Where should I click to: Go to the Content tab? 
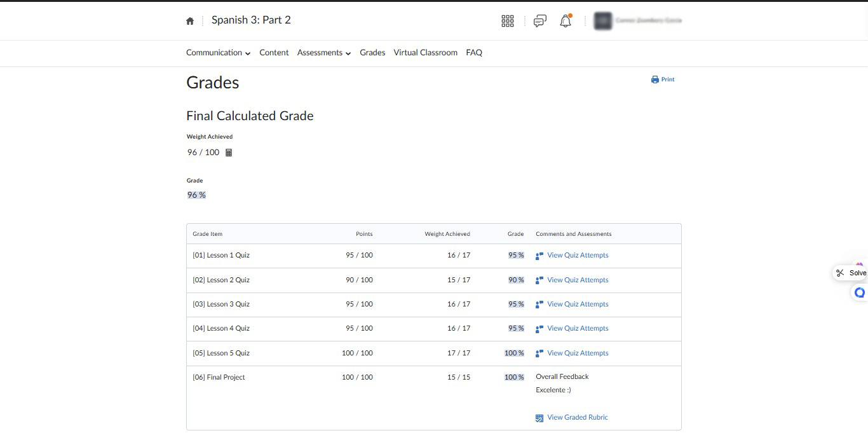point(274,53)
